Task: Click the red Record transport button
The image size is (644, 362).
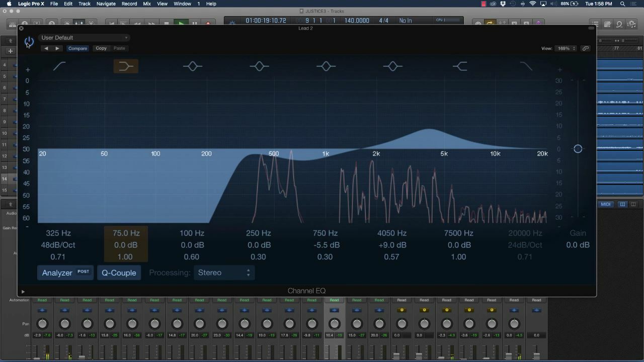Action: (x=208, y=23)
